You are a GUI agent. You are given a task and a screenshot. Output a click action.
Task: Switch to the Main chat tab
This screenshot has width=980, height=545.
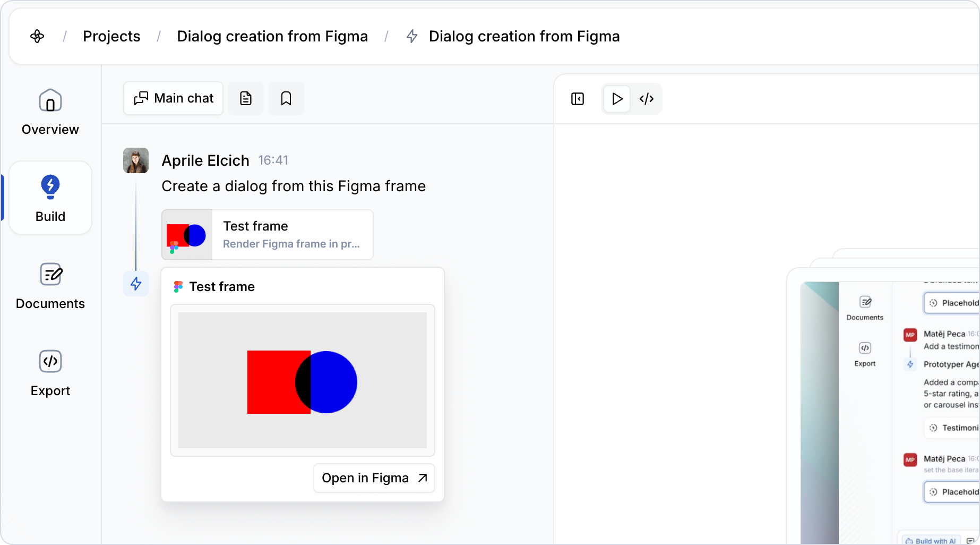tap(173, 98)
